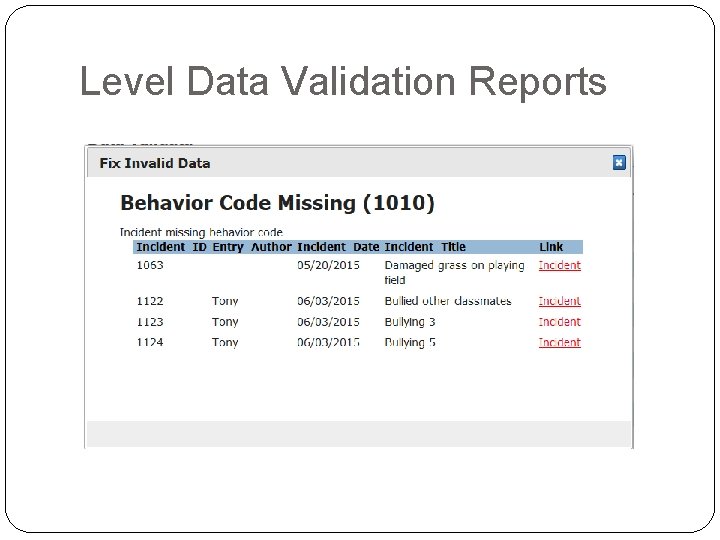720x540 pixels.
Task: Click the title 'Damaged grass on playing field'
Action: point(454,272)
